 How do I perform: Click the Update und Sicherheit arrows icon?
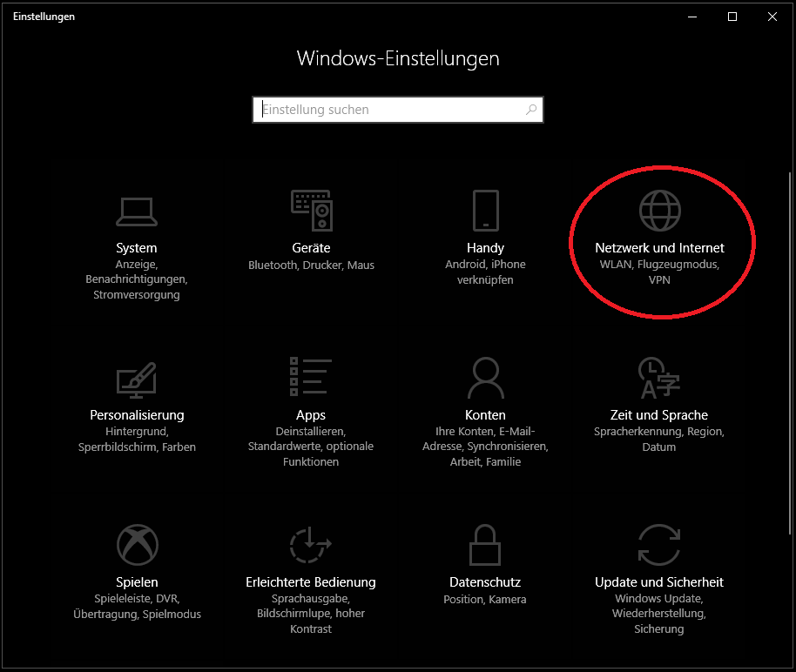point(659,545)
